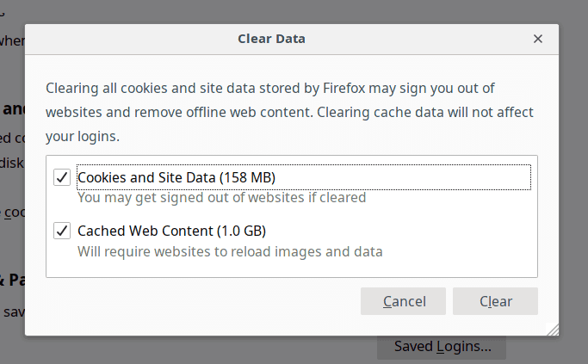Click the "Cookies and Site Data" label text
This screenshot has width=588, height=364.
pyautogui.click(x=146, y=177)
